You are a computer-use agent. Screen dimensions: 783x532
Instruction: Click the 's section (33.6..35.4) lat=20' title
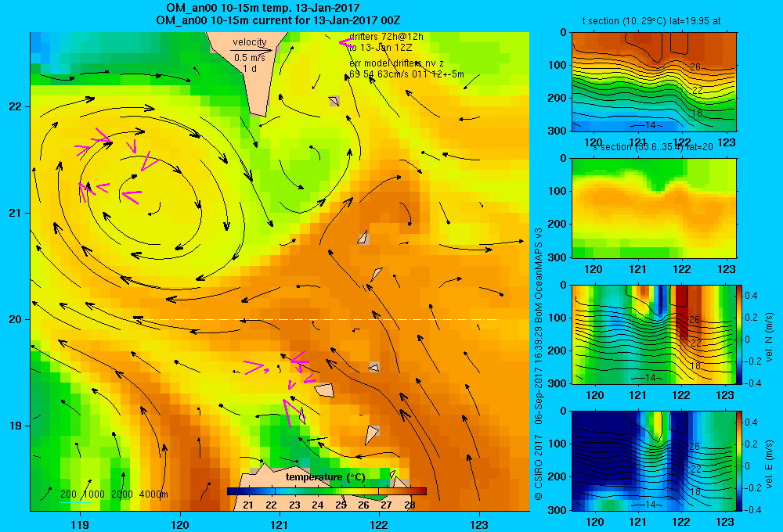653,147
